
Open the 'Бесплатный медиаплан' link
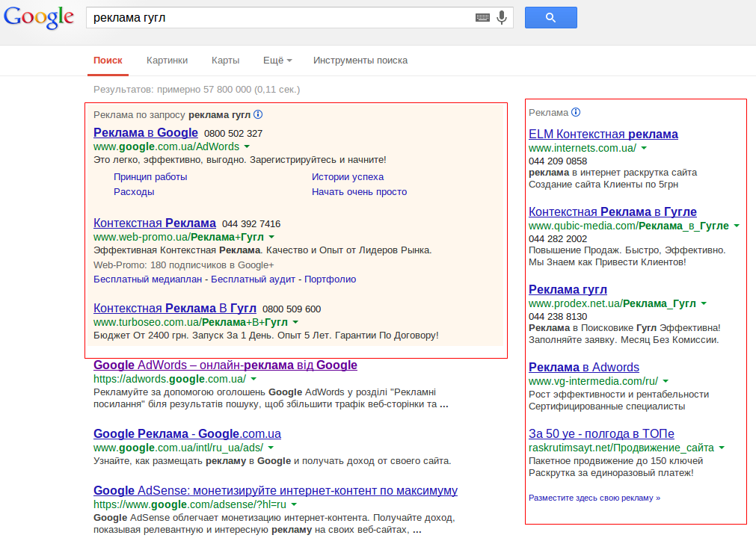pos(147,279)
